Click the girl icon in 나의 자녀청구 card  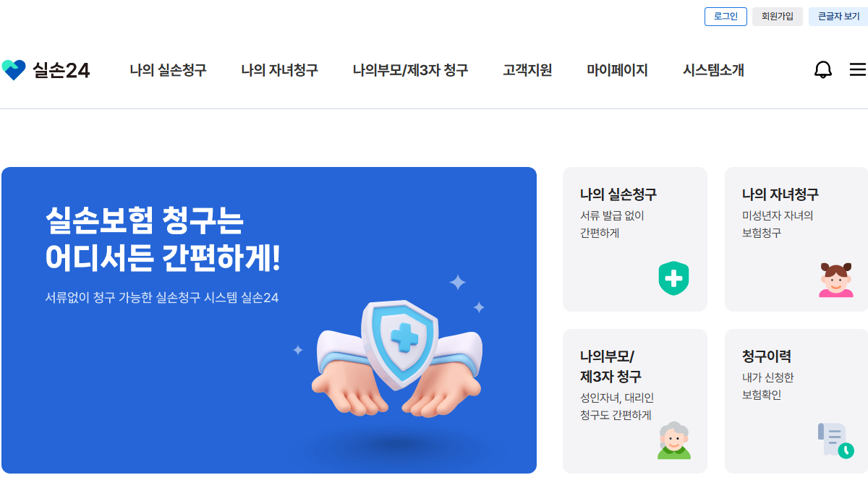(836, 280)
